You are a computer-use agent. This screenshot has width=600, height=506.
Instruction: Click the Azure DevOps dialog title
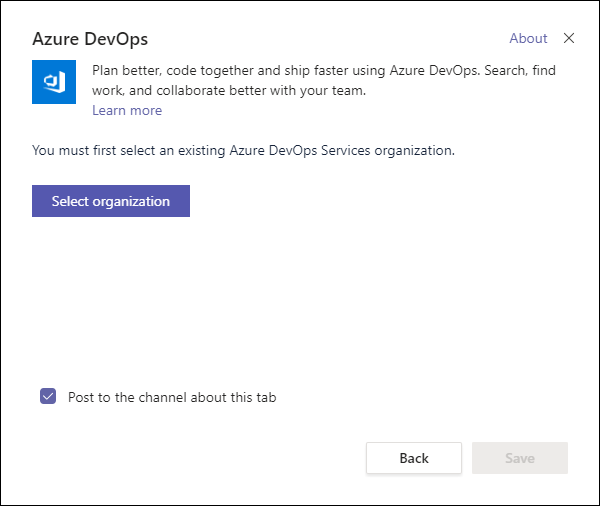[x=90, y=39]
